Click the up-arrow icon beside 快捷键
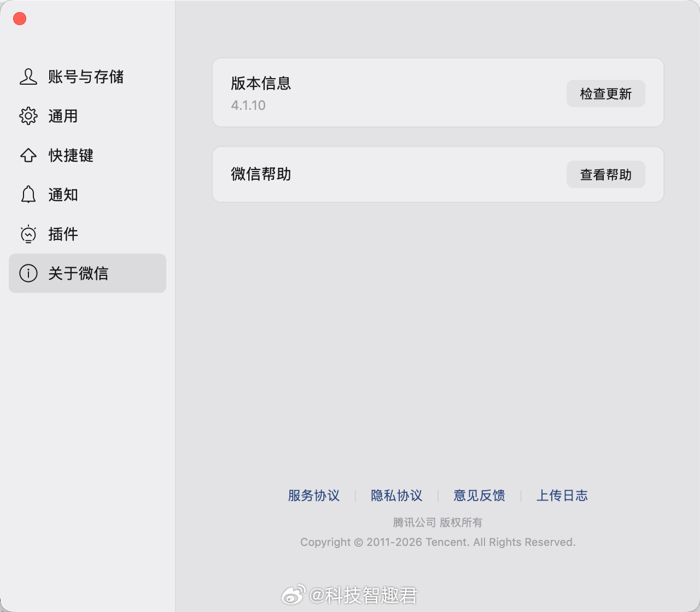The width and height of the screenshot is (700, 612). pyautogui.click(x=28, y=155)
